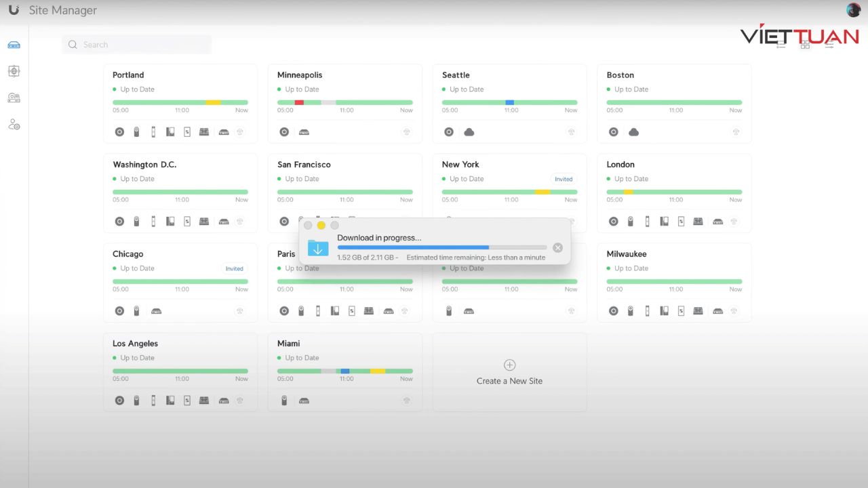The height and width of the screenshot is (488, 868).
Task: Click the red segment on Minneapolis timeline
Action: 299,102
